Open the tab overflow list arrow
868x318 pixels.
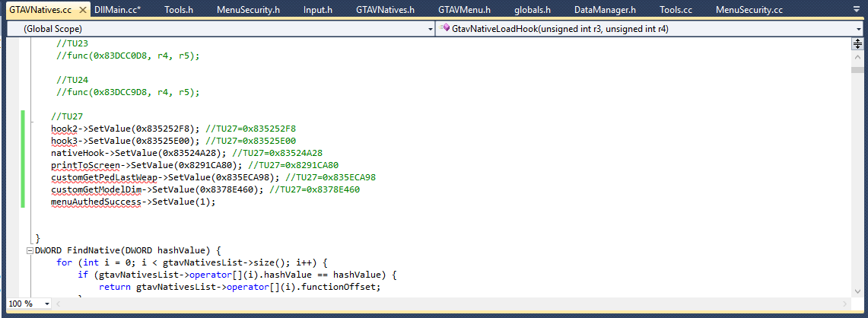[x=857, y=11]
